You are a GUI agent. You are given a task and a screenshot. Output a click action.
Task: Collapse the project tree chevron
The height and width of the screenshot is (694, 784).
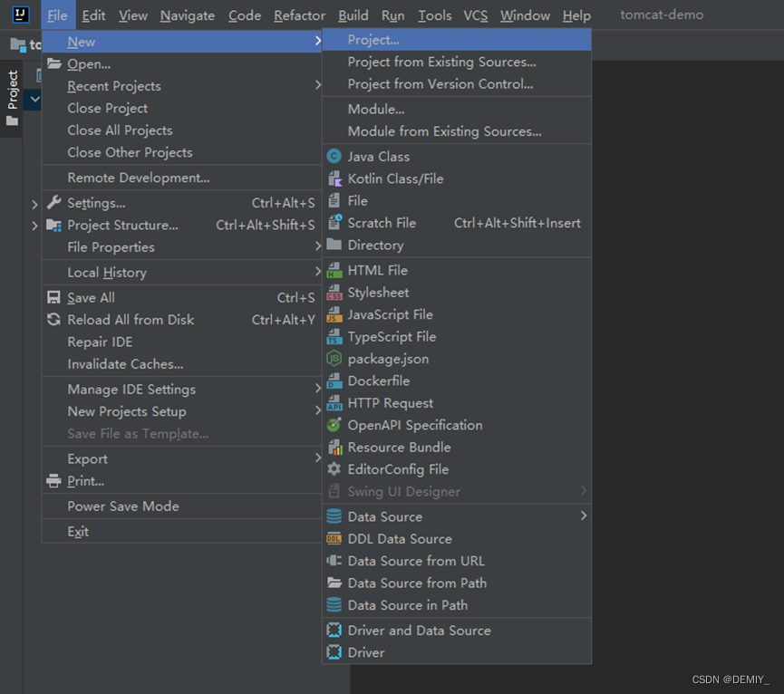[34, 99]
